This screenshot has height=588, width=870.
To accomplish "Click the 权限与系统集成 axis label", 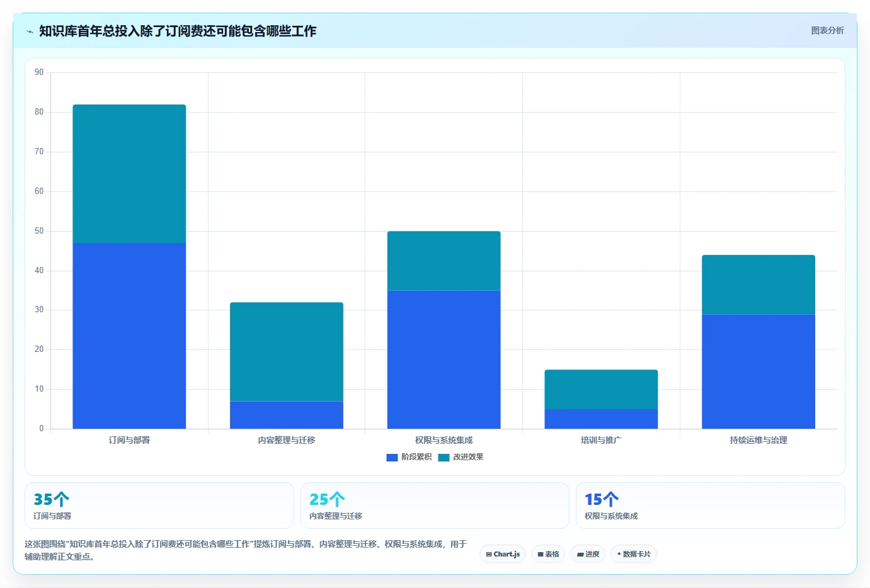I will 444,440.
